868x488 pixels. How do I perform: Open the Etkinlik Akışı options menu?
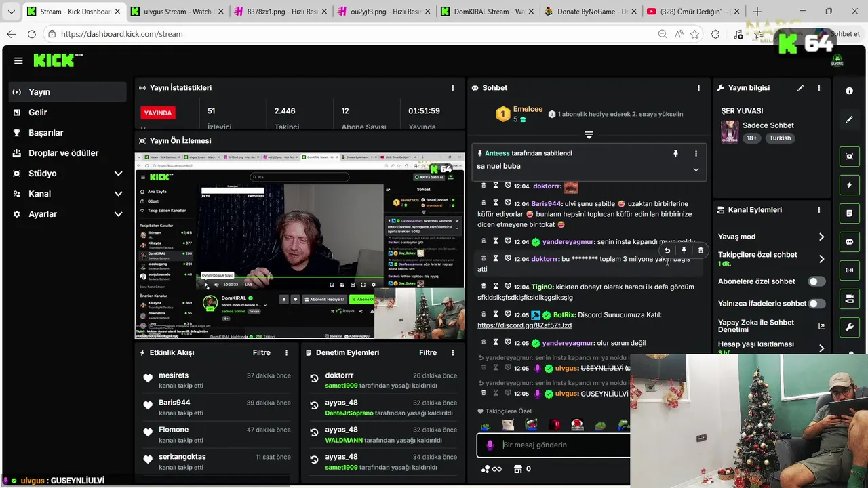pos(286,352)
